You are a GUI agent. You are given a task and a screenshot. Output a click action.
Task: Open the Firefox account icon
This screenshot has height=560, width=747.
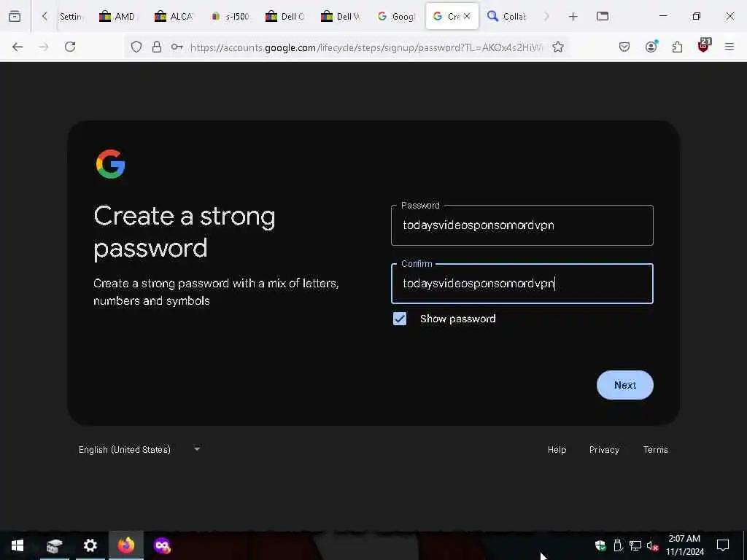point(651,47)
